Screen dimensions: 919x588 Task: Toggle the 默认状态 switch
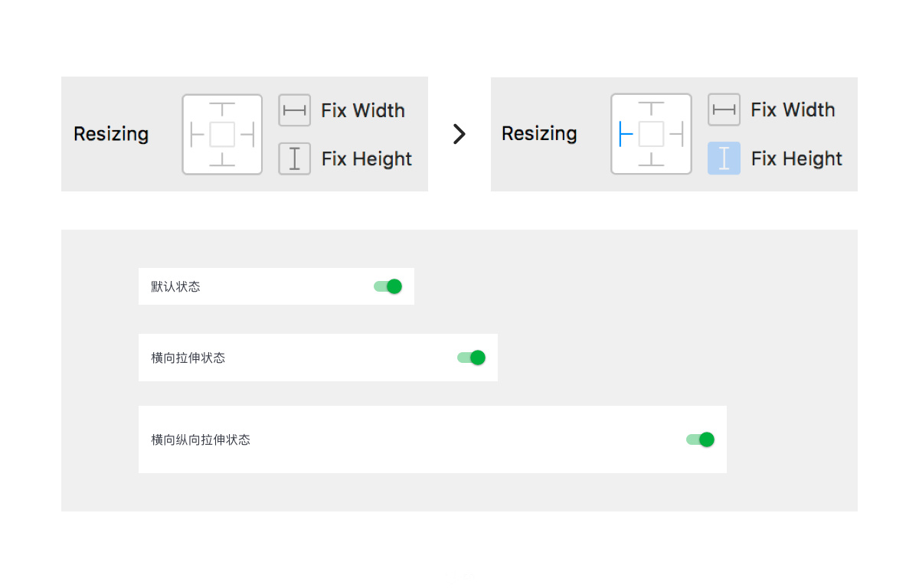(x=388, y=286)
